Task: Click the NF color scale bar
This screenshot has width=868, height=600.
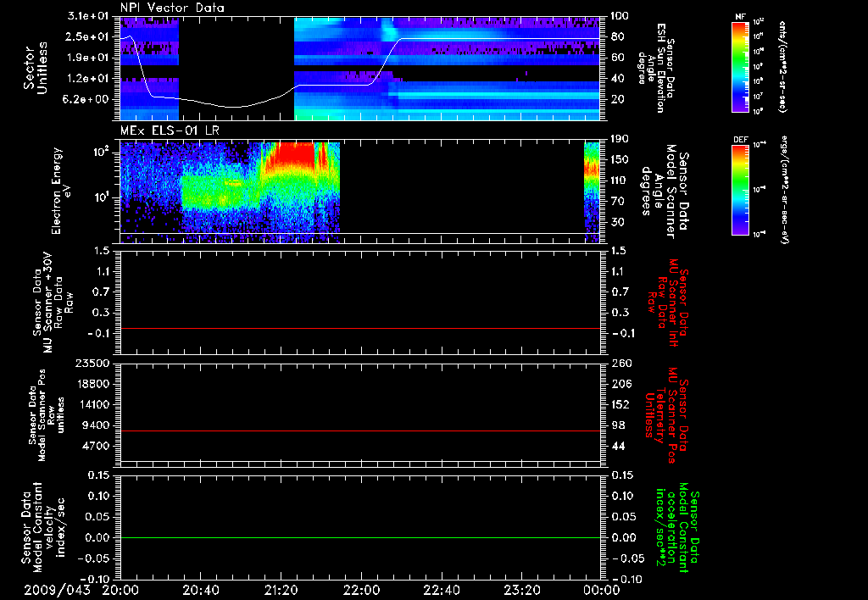Action: point(741,66)
